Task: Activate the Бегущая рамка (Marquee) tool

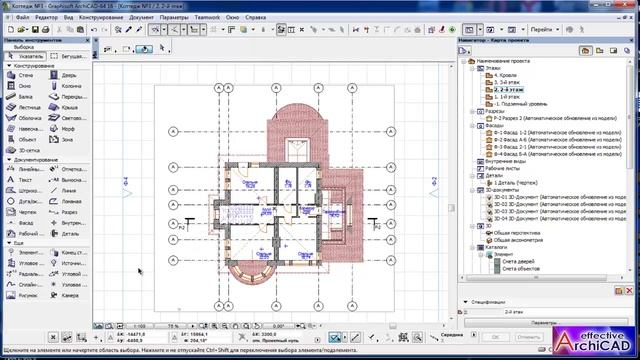Action: tap(68, 56)
